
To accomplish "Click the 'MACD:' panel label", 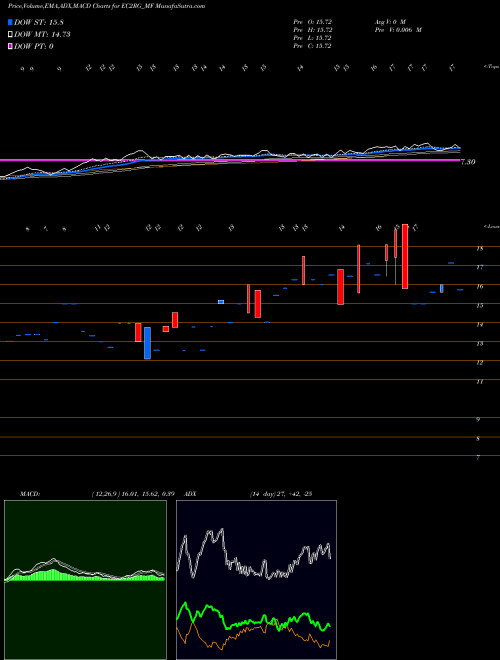I will coord(29,494).
